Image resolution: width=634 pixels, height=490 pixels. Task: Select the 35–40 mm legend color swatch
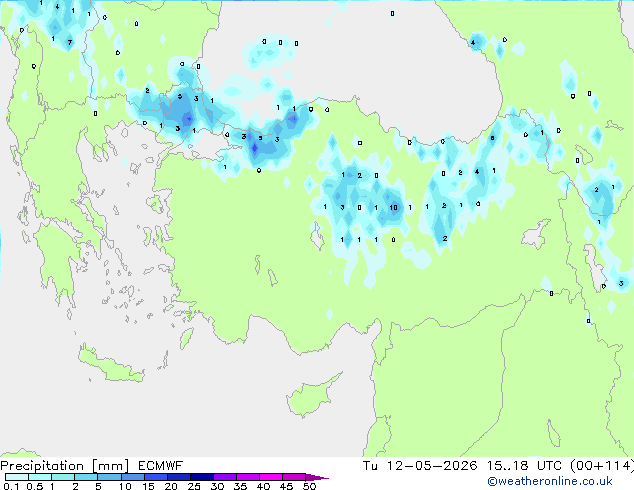pyautogui.click(x=247, y=477)
